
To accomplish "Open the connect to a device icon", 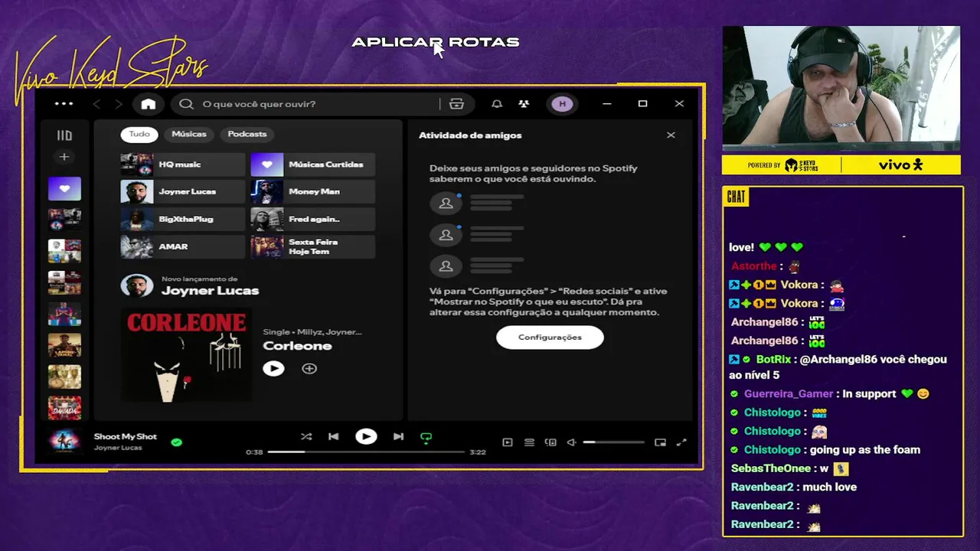I will pyautogui.click(x=550, y=442).
